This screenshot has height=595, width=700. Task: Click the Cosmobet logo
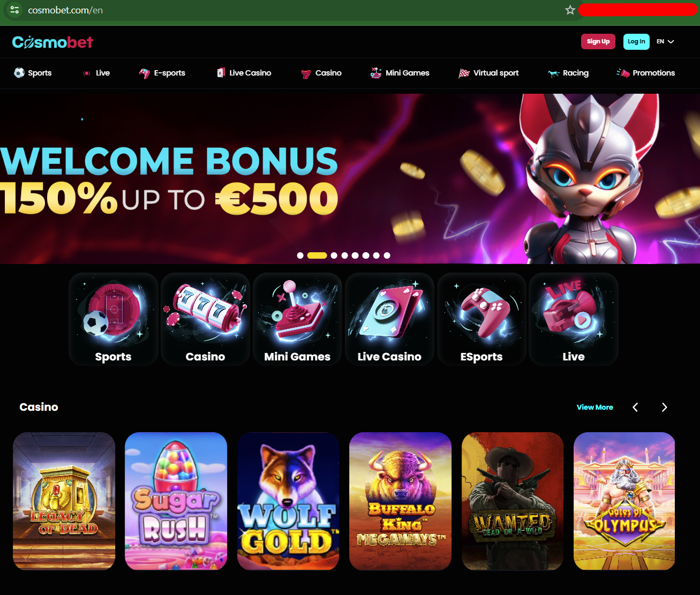click(52, 42)
